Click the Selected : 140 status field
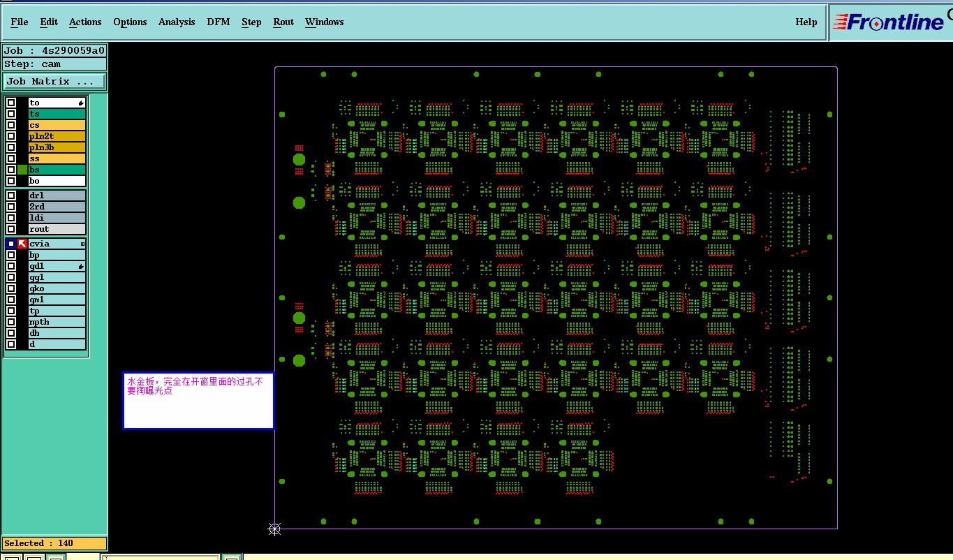Screen dimensions: 953x560 tap(54, 543)
